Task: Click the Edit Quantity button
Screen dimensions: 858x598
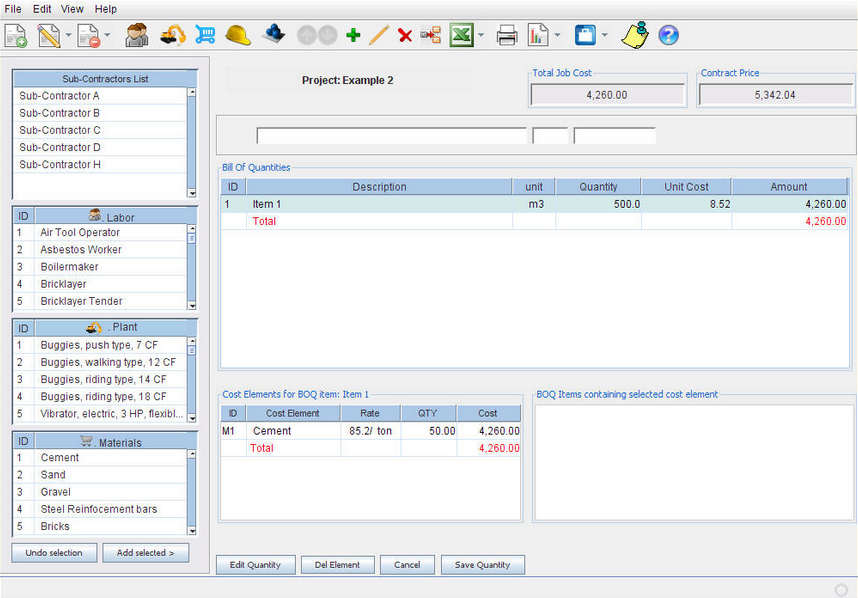Action: pos(256,565)
